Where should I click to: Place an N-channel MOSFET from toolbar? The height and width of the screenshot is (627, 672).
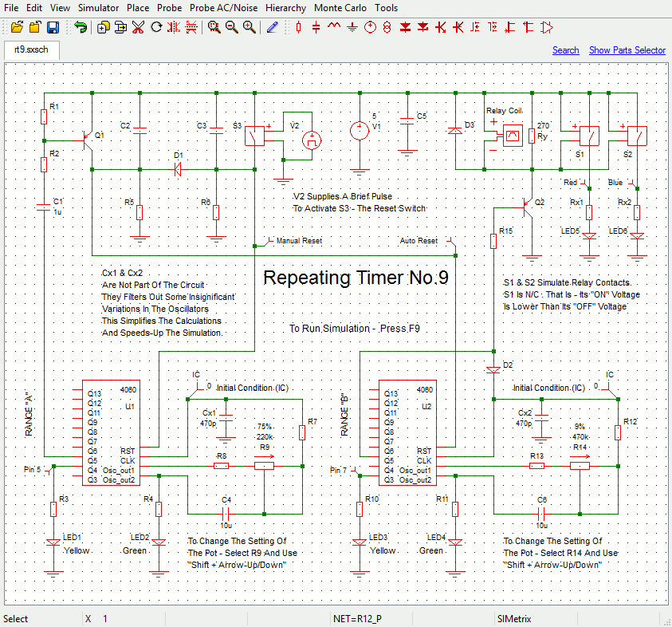(475, 27)
